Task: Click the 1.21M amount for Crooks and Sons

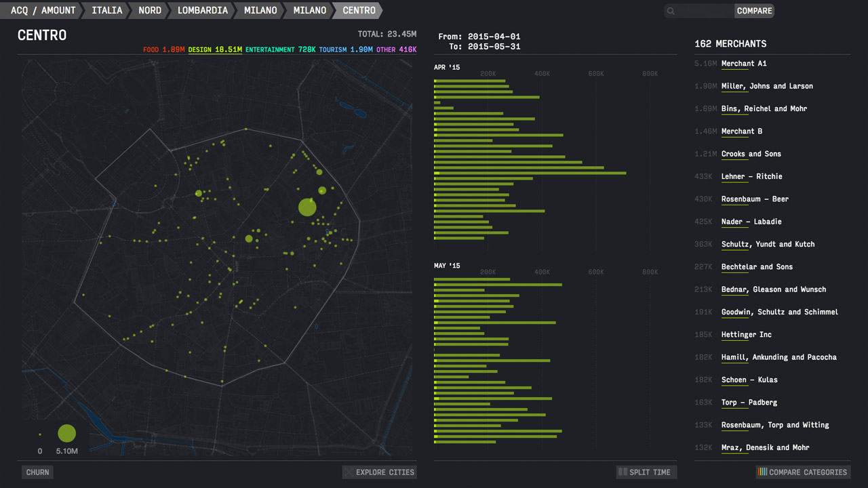Action: 705,154
